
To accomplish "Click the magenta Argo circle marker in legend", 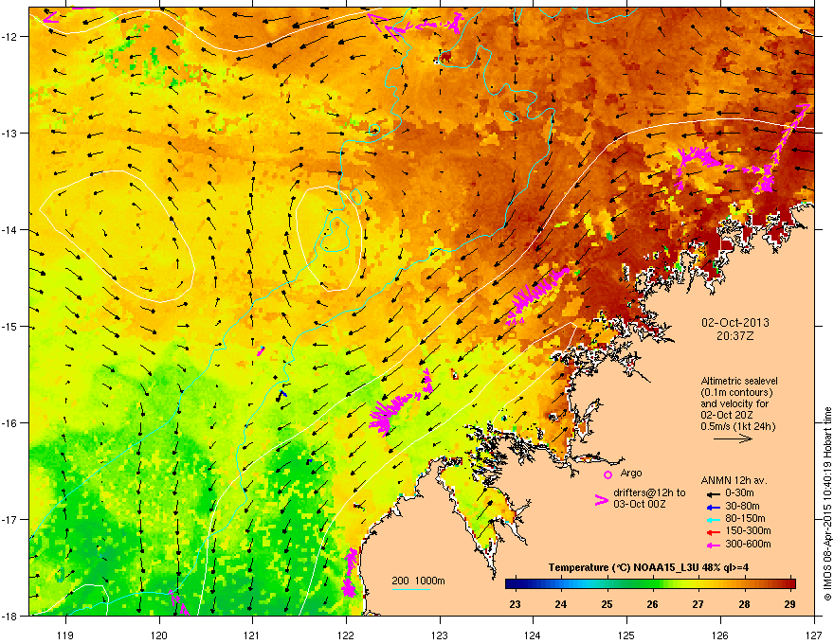I will (x=607, y=475).
